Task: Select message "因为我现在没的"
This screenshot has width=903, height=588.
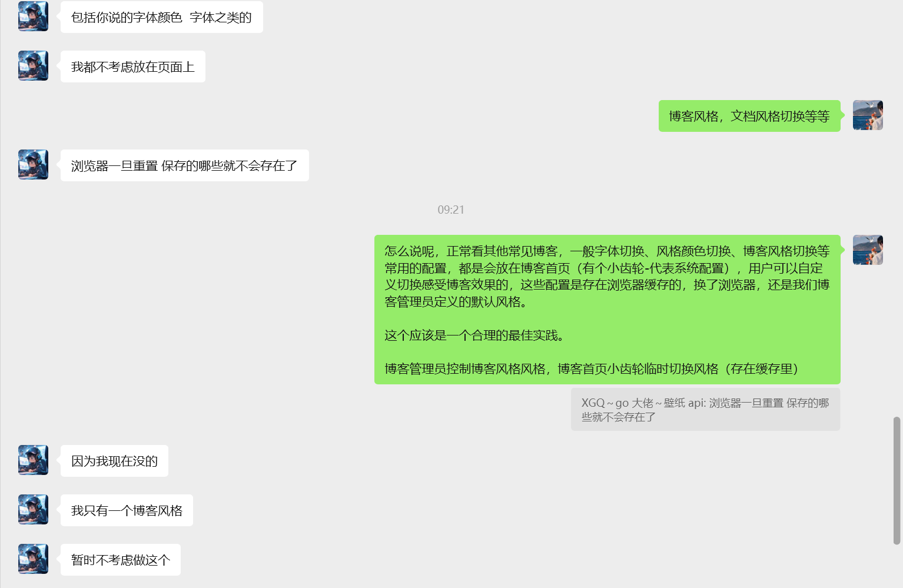Action: [x=114, y=461]
